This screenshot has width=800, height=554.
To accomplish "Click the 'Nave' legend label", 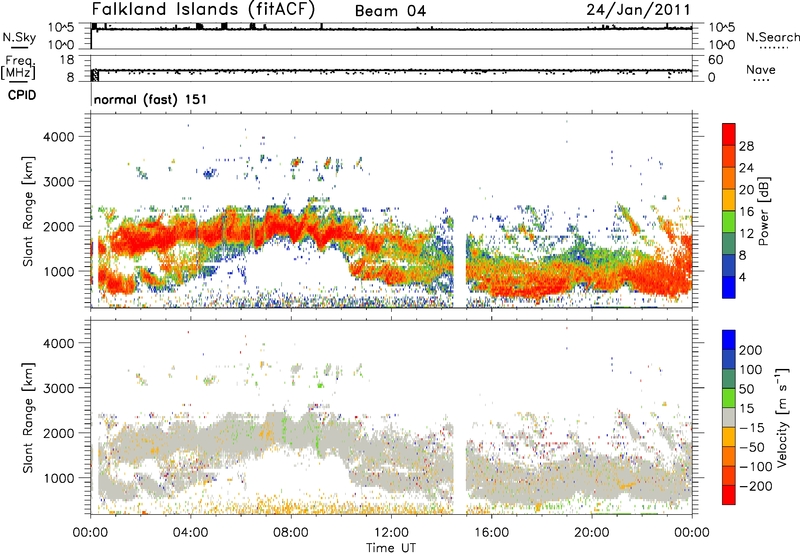I will coord(760,69).
